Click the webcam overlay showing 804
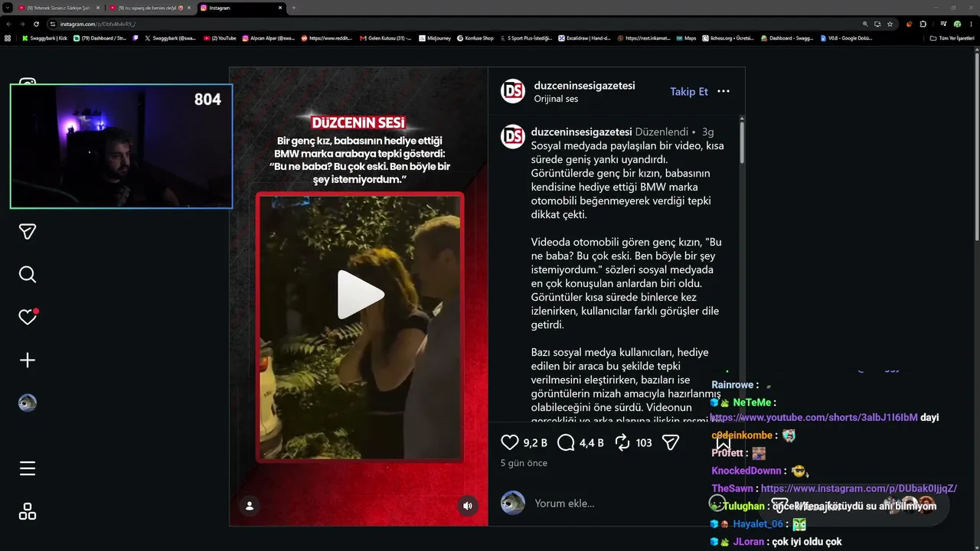The width and height of the screenshot is (980, 551). pos(121,146)
